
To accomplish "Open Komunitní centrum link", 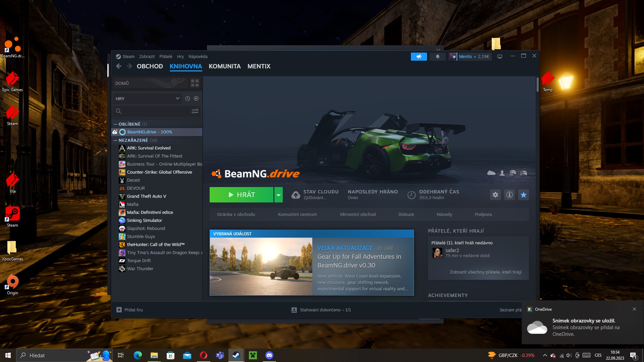I will coord(297,214).
